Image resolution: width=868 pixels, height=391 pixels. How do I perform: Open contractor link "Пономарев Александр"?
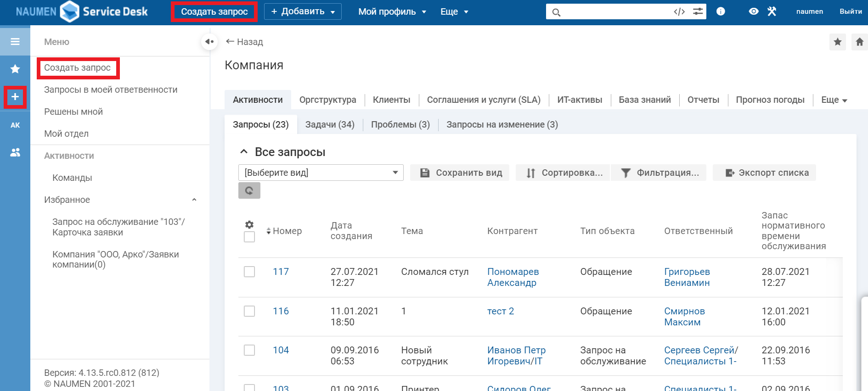click(513, 277)
